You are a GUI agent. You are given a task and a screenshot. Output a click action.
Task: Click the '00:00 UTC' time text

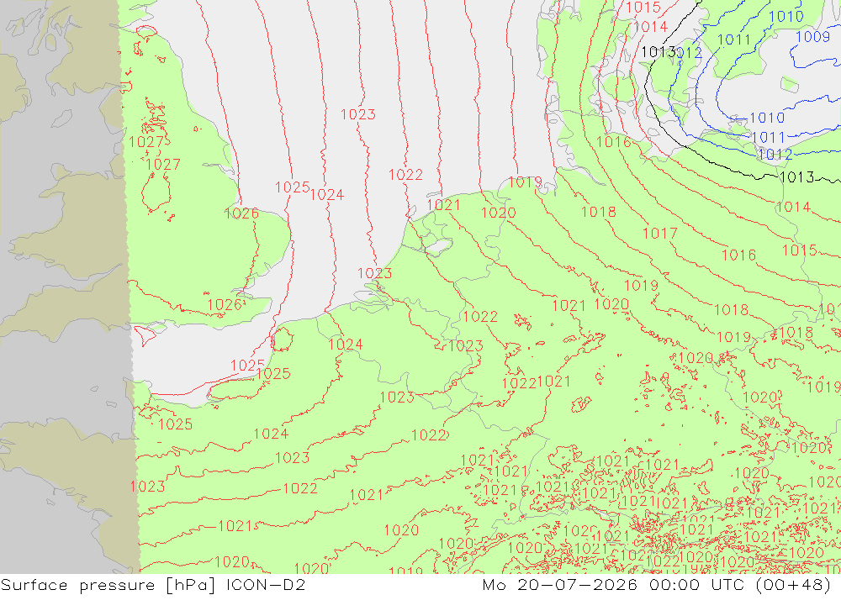(696, 584)
